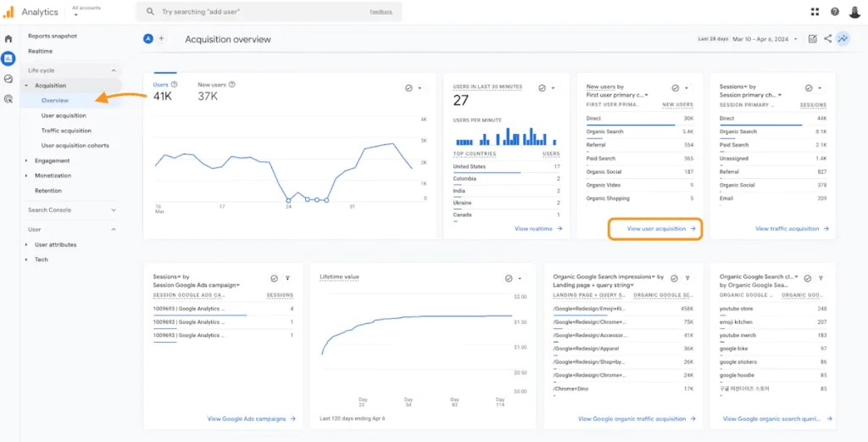Click the Users metric info icon
Screen dimensions: 868x442
[x=175, y=85]
